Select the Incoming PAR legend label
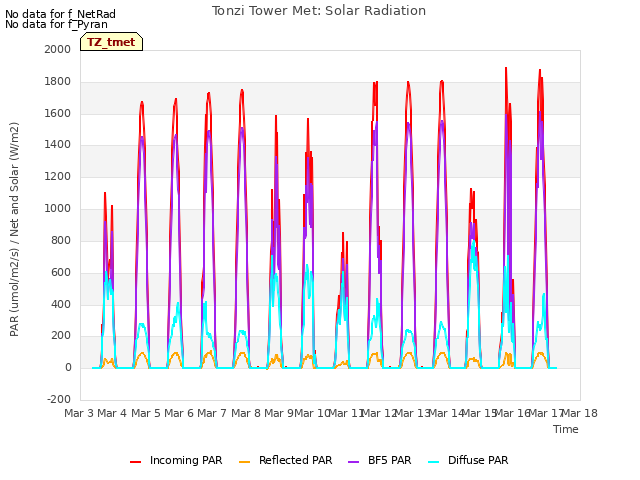 coord(186,460)
